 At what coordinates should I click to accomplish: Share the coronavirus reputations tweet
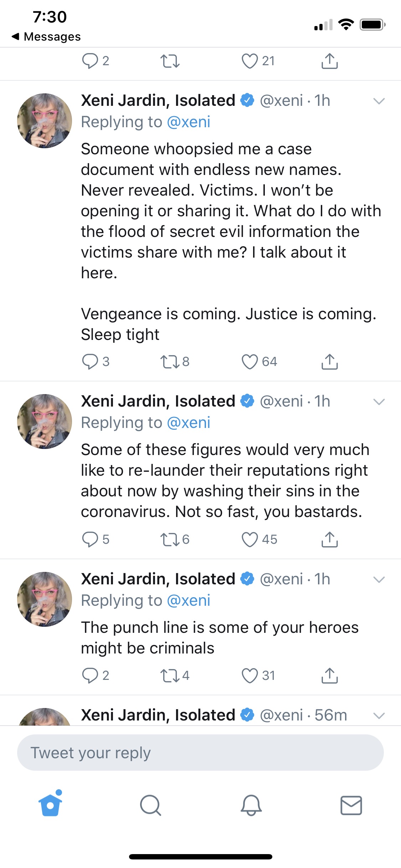tap(329, 539)
